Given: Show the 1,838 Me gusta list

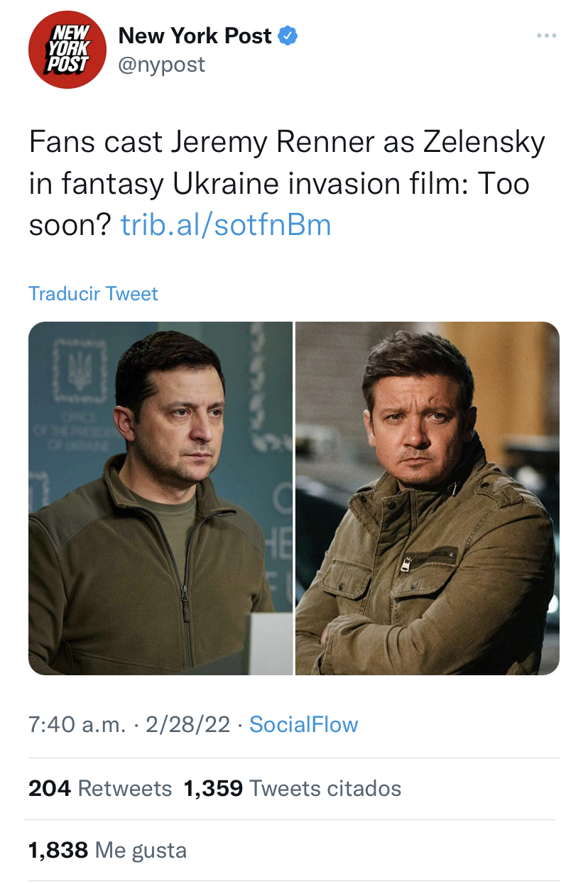Looking at the screenshot, I should coord(107,850).
